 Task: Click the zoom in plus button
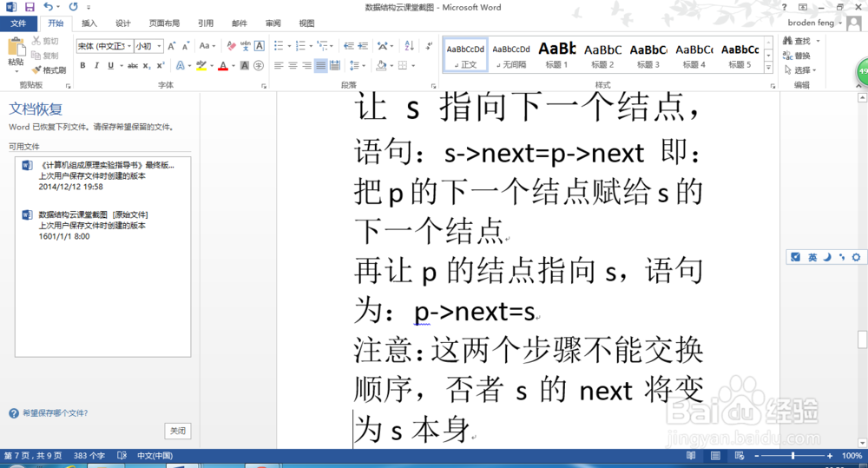(829, 456)
